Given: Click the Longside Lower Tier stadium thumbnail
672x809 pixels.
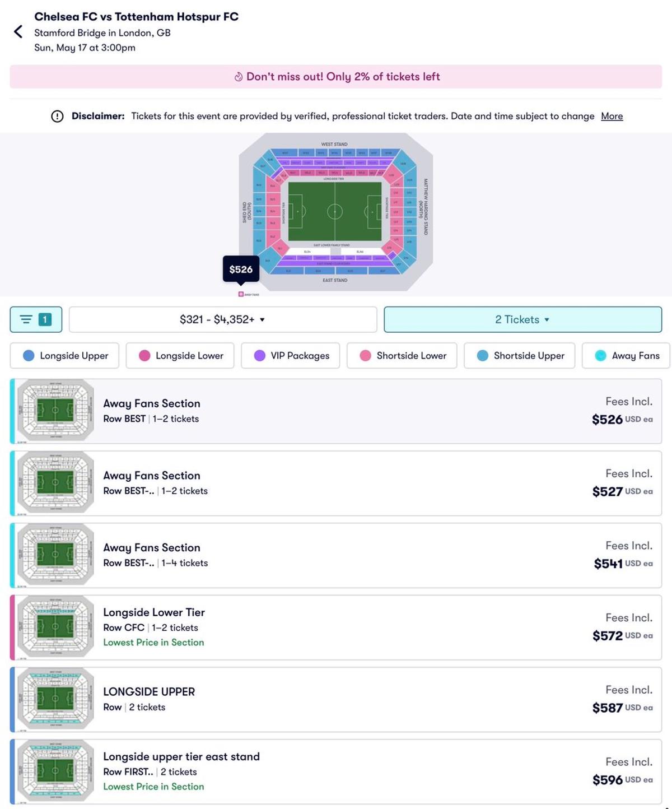Looking at the screenshot, I should tap(55, 626).
